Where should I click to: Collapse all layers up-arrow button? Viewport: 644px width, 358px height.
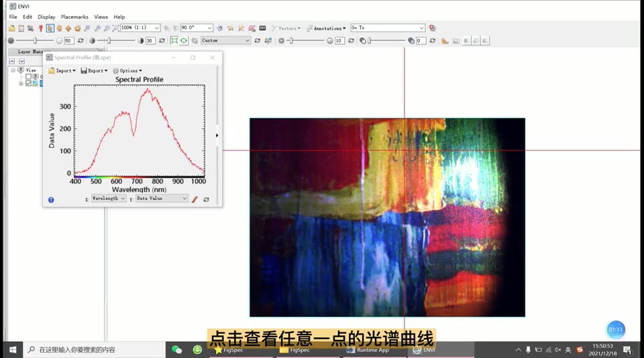pyautogui.click(x=12, y=61)
